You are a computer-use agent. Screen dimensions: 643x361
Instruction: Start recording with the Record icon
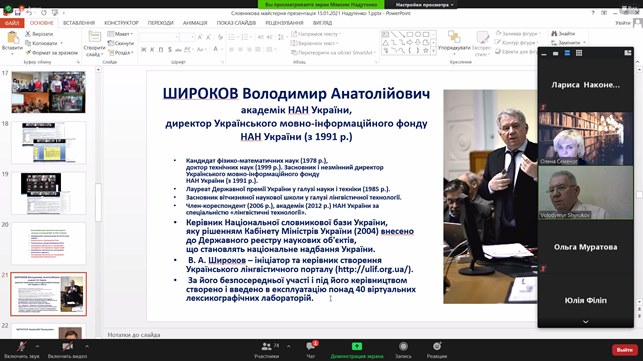(403, 346)
